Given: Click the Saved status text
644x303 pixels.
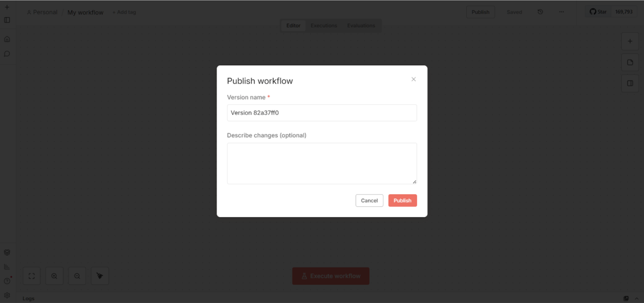Looking at the screenshot, I should tap(514, 12).
